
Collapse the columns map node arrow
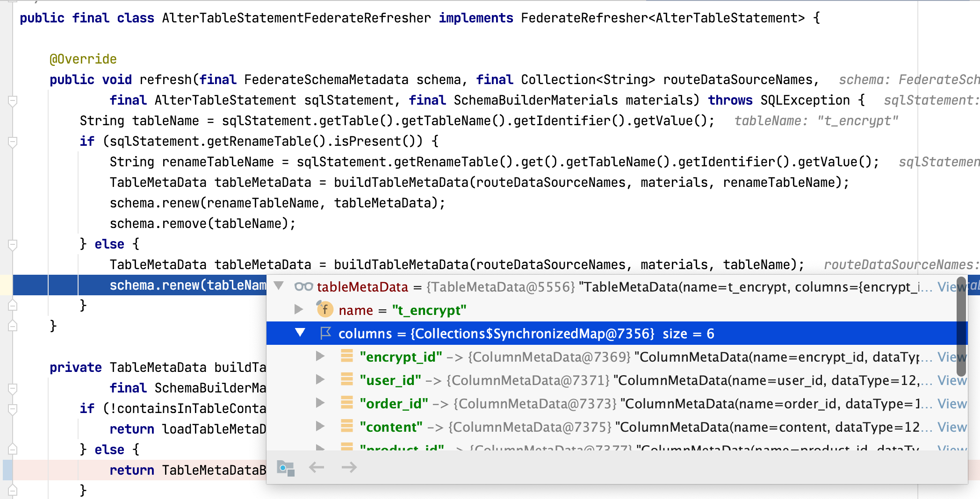point(300,333)
